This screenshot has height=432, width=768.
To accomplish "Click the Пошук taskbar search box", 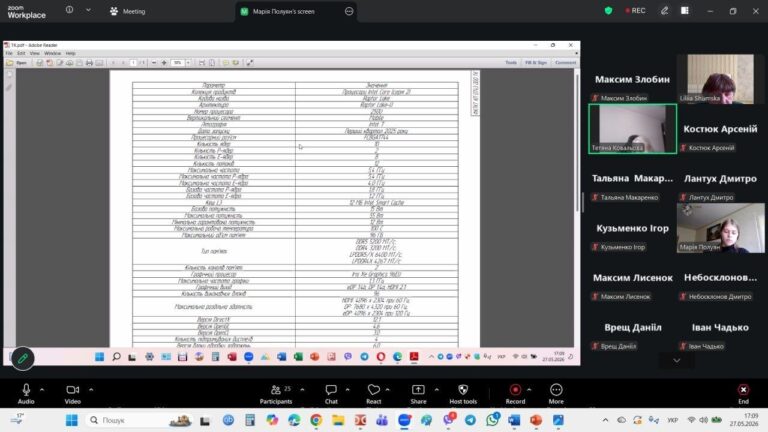I will (139, 420).
